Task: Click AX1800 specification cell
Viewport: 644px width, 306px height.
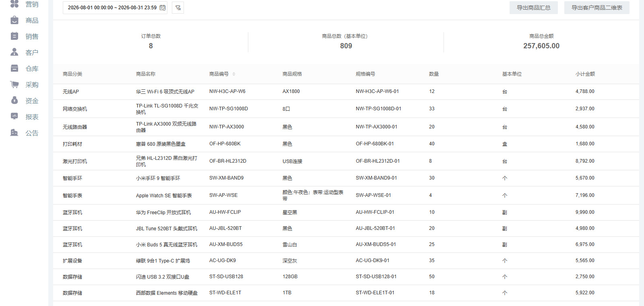Action: tap(291, 91)
